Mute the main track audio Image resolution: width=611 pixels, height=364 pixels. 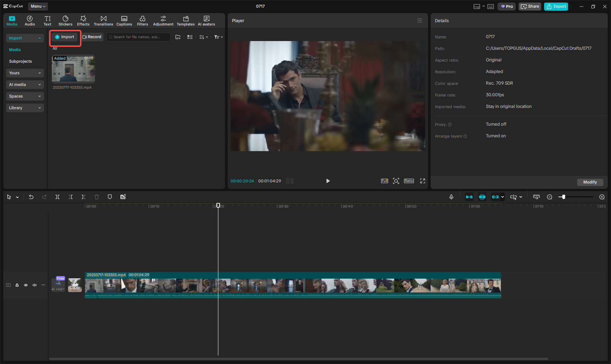tap(35, 285)
